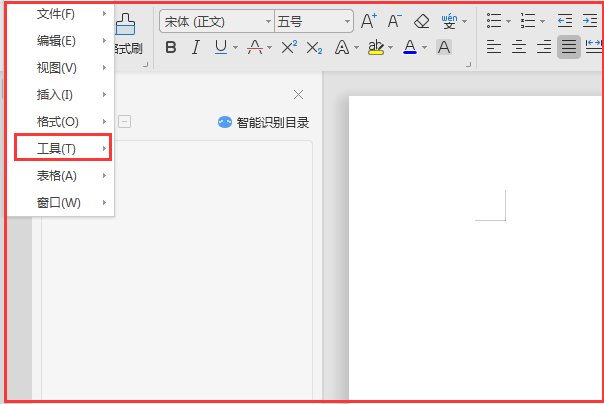Click the Format Painter brush icon
The width and height of the screenshot is (604, 404).
pos(126,25)
